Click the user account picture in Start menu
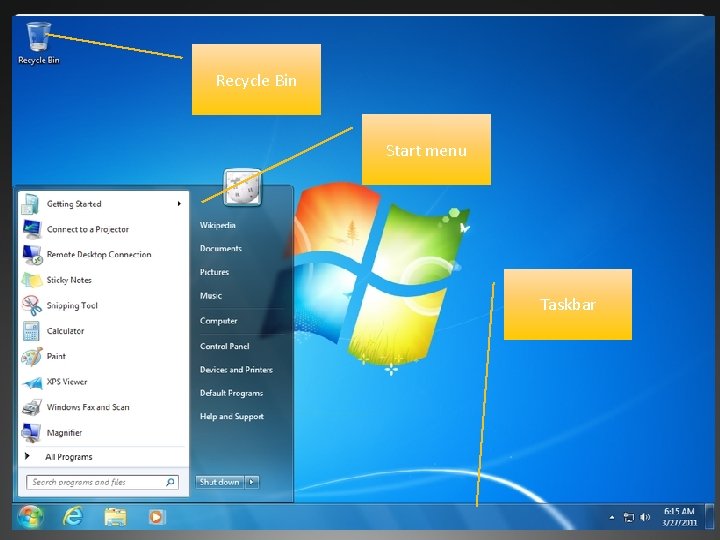Screen dimensions: 720x540 (x=242, y=187)
